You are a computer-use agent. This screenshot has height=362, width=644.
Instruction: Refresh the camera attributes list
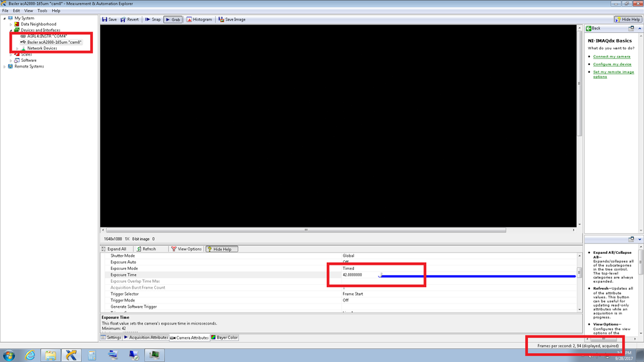tap(146, 249)
